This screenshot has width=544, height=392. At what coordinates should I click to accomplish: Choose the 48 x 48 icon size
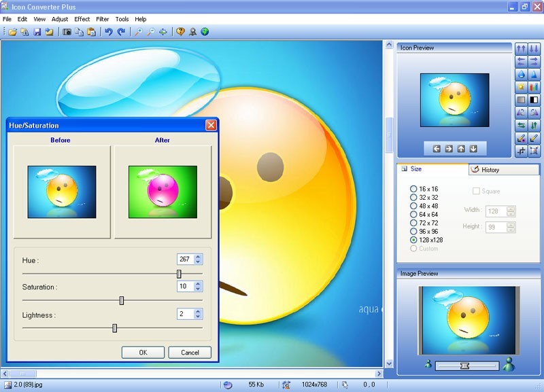click(x=413, y=205)
